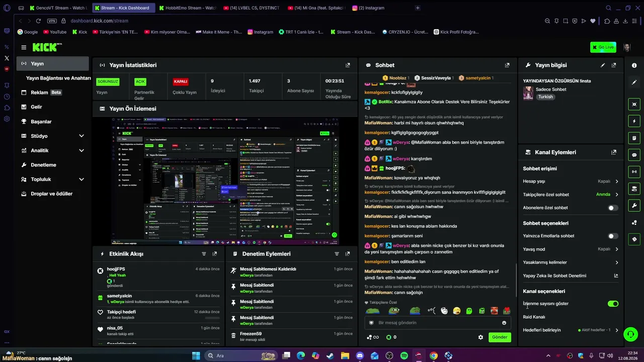
Task: Pop out the Yayın İstatistikleri panel
Action: pyautogui.click(x=348, y=65)
